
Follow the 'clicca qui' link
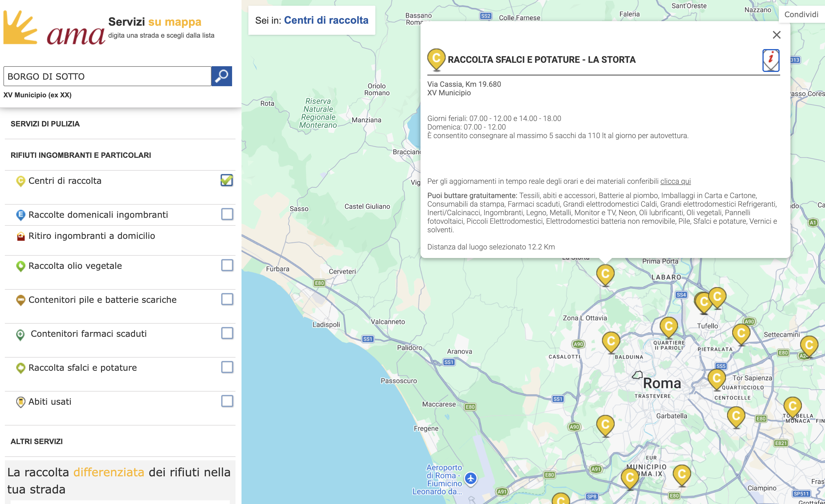(x=675, y=182)
